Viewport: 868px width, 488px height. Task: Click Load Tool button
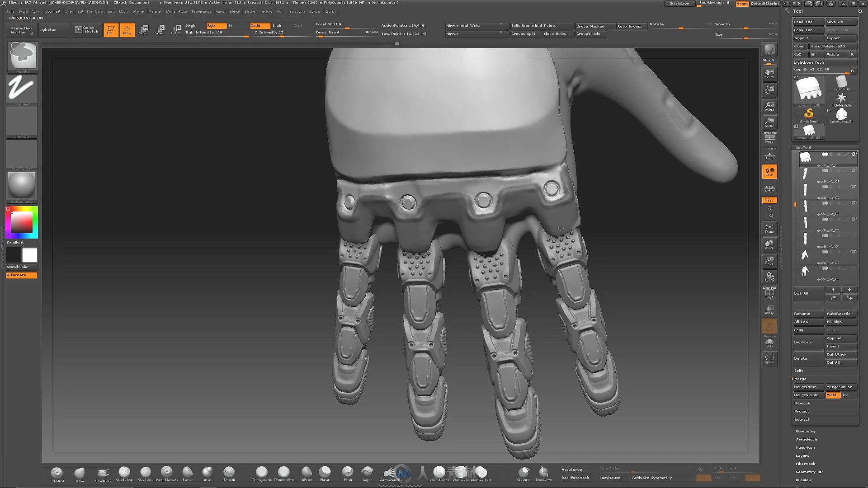click(808, 22)
